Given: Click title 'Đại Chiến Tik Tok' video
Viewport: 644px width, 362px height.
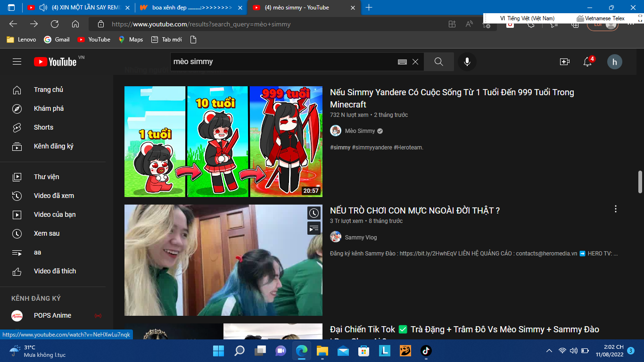Looking at the screenshot, I should 464,329.
